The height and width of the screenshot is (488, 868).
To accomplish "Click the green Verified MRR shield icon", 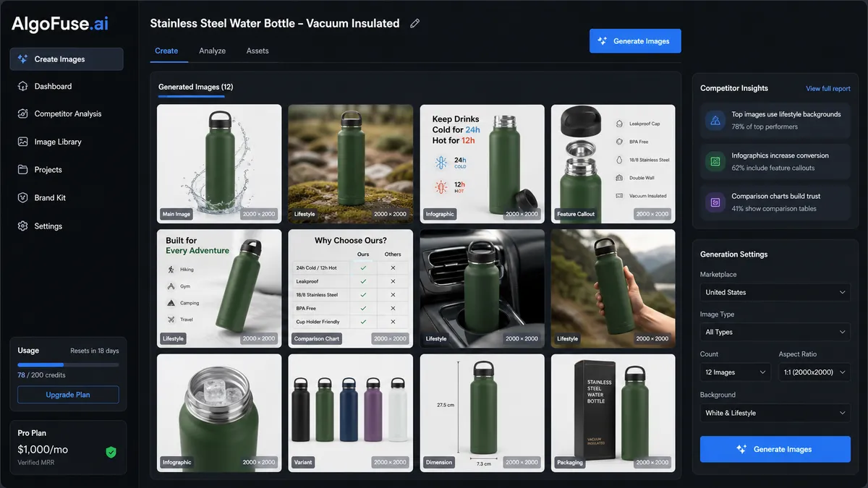I will (x=111, y=452).
